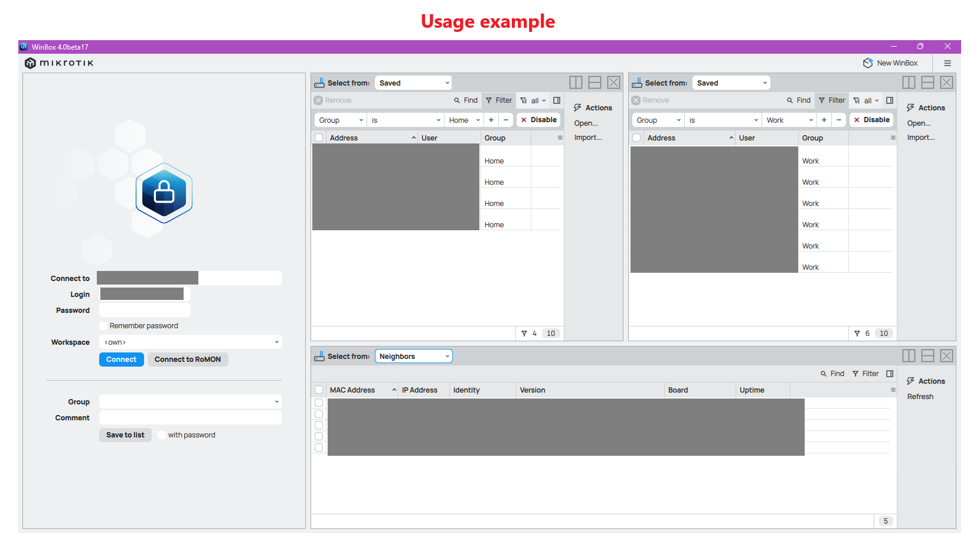Image resolution: width=980 pixels, height=552 pixels.
Task: Disable the filter in Home panel
Action: tap(538, 120)
